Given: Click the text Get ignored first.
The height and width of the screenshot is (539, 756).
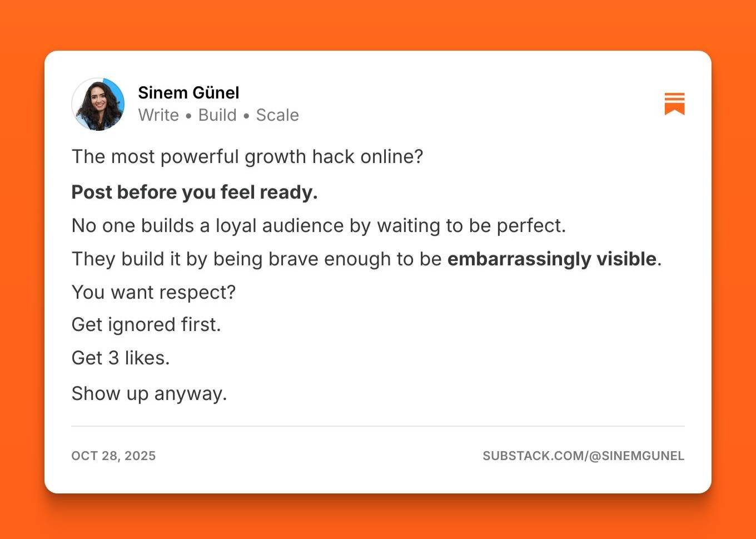Looking at the screenshot, I should coord(146,325).
